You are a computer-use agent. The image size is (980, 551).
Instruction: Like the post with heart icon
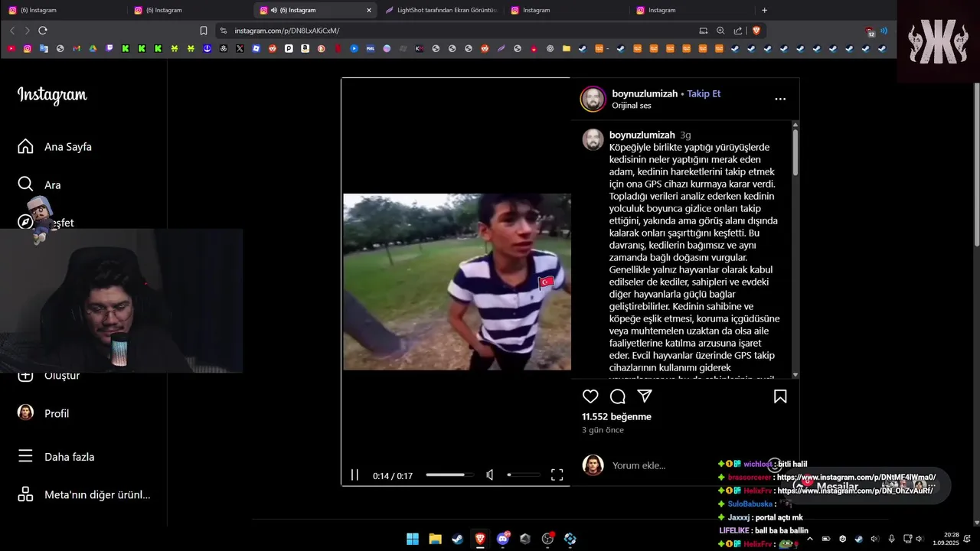(590, 396)
